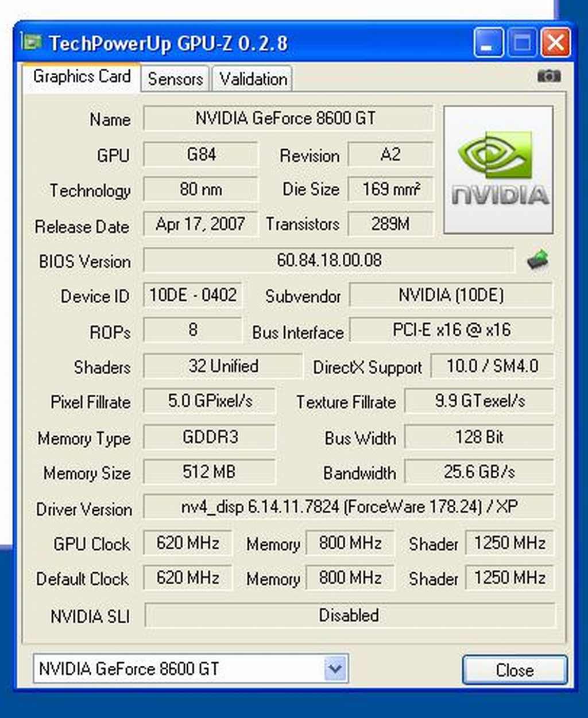Click Default Clock value 620 MHz
This screenshot has height=718, width=588.
point(187,578)
